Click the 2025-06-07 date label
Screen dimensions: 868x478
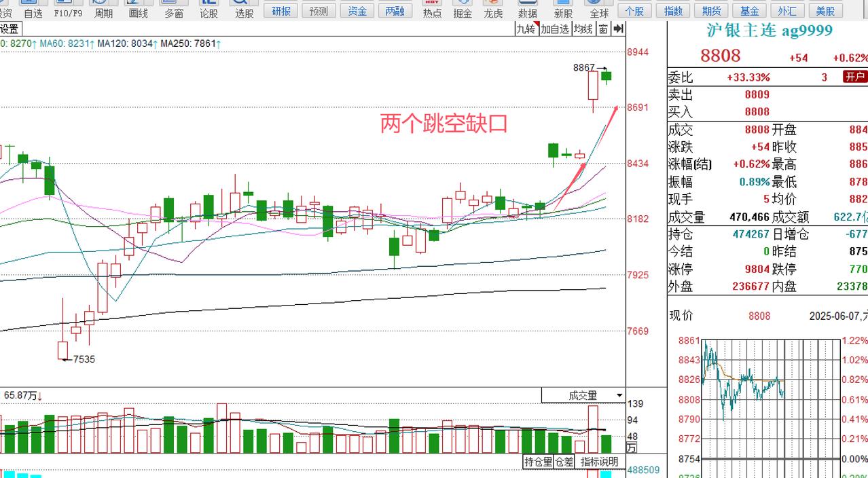[x=838, y=316]
